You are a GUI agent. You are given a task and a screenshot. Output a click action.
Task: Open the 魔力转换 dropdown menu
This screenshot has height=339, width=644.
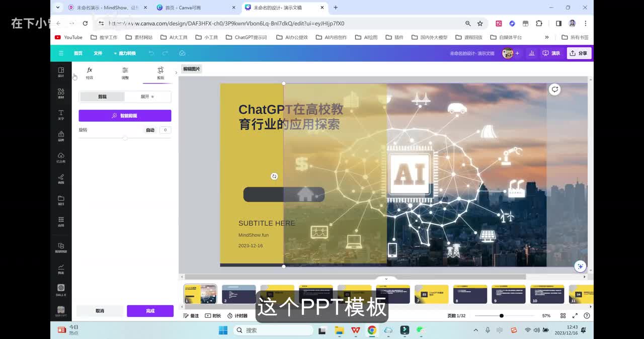[124, 53]
